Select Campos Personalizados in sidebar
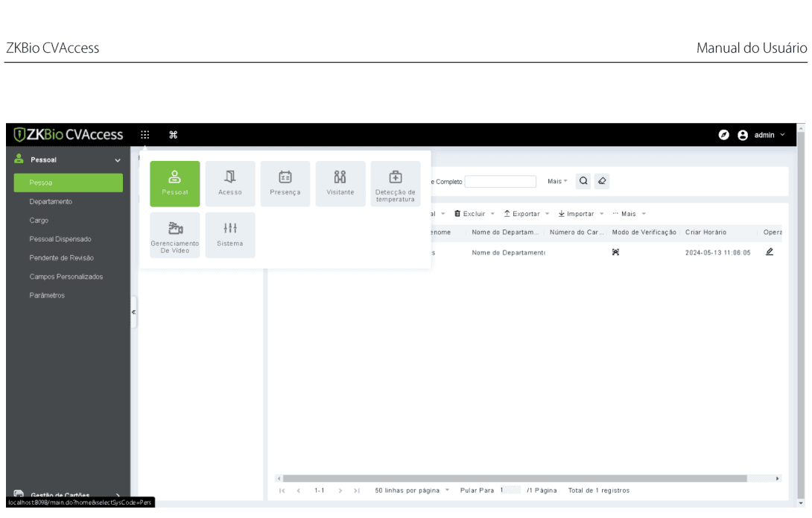Viewport: 812px width, 518px height. tap(66, 277)
